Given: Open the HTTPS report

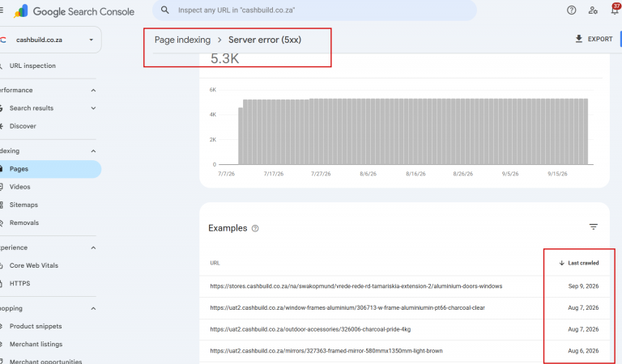Looking at the screenshot, I should 19,283.
